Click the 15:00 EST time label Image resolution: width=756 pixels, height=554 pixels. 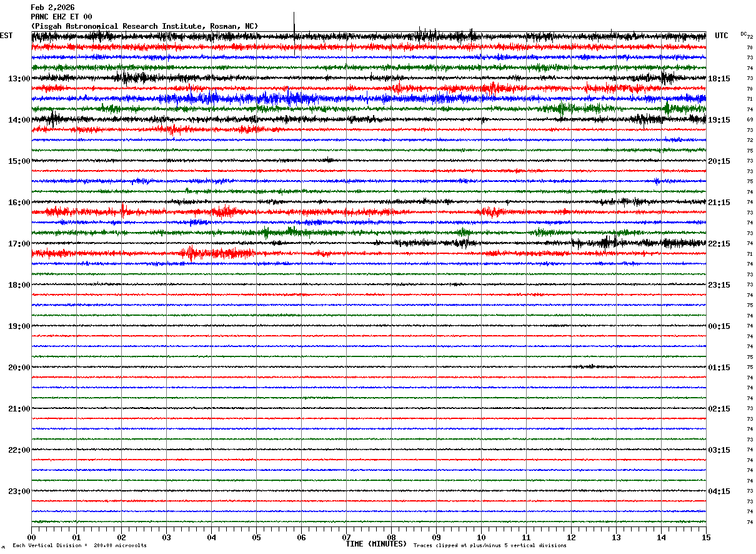pos(19,161)
